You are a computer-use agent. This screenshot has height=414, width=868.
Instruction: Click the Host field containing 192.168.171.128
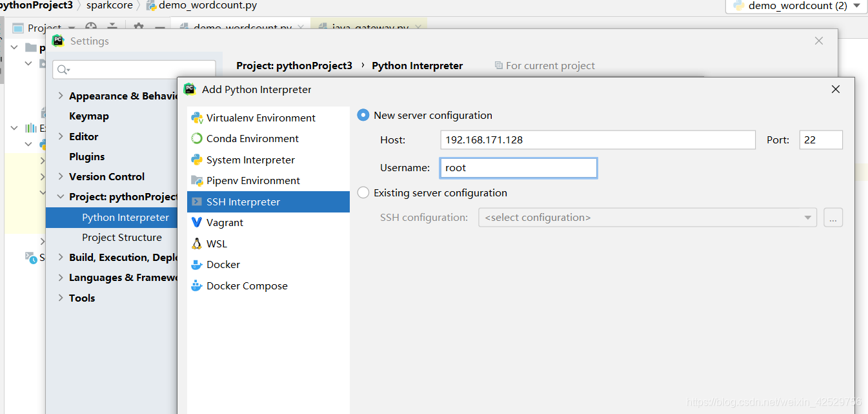click(598, 140)
